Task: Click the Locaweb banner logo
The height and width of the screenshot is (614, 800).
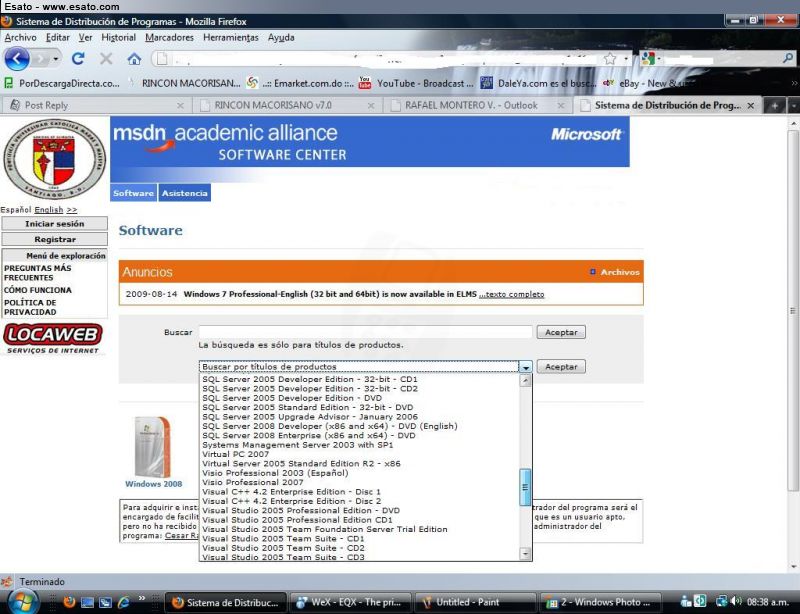Action: [x=53, y=337]
